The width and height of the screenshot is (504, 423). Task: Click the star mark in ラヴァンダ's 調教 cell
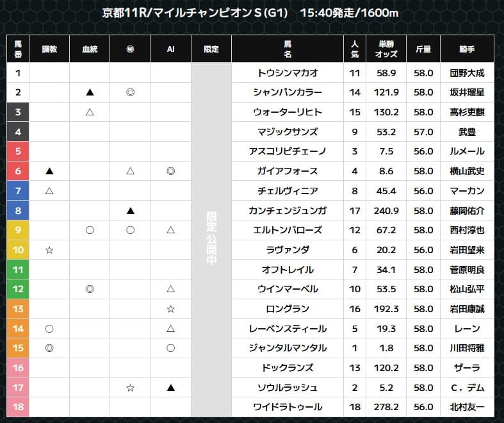click(x=49, y=250)
